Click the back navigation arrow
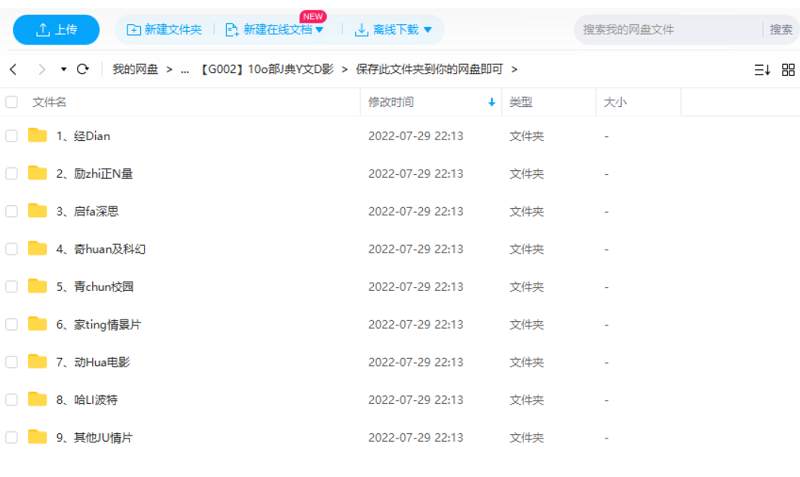The height and width of the screenshot is (477, 800). tap(13, 69)
